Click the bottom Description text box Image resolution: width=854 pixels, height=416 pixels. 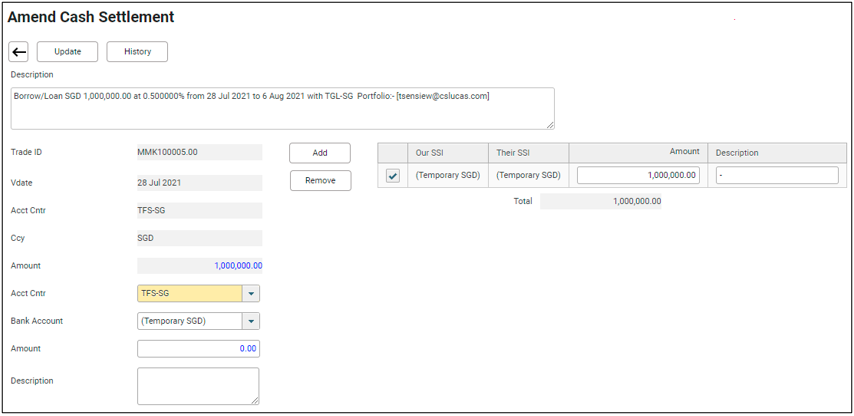pos(198,386)
